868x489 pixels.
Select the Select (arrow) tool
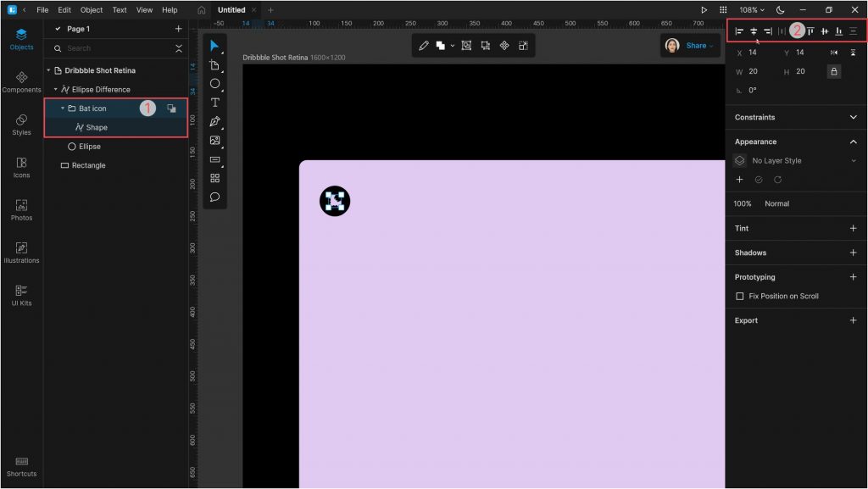point(214,46)
